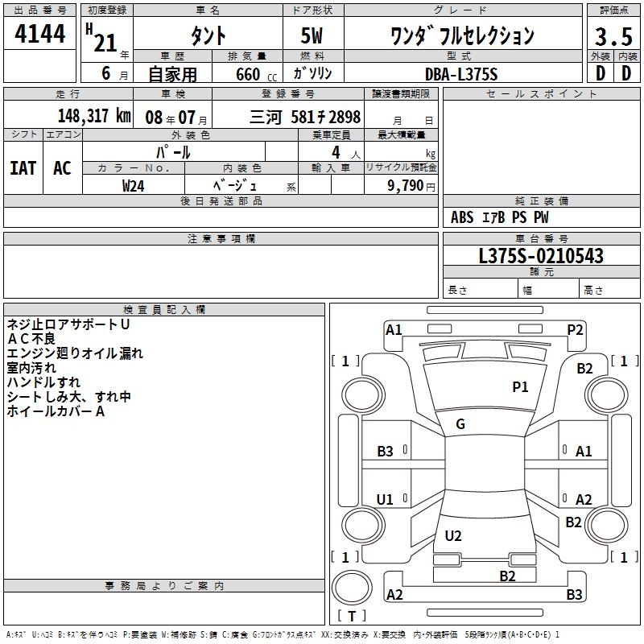
Task: Click the U1 dent mark on the door
Action: (385, 499)
